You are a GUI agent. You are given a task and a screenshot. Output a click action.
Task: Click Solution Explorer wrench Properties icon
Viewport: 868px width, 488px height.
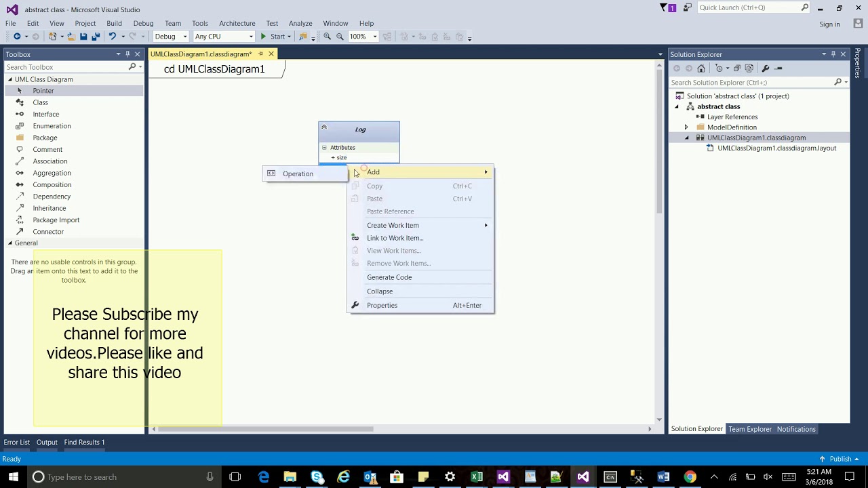click(x=766, y=68)
